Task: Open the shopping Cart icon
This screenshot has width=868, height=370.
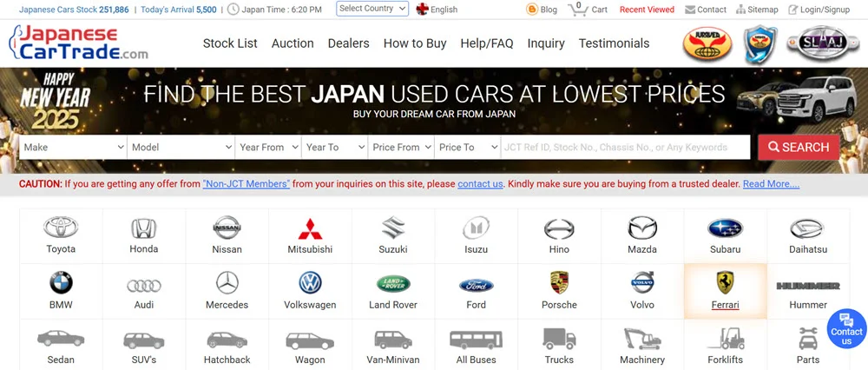Action: 578,9
